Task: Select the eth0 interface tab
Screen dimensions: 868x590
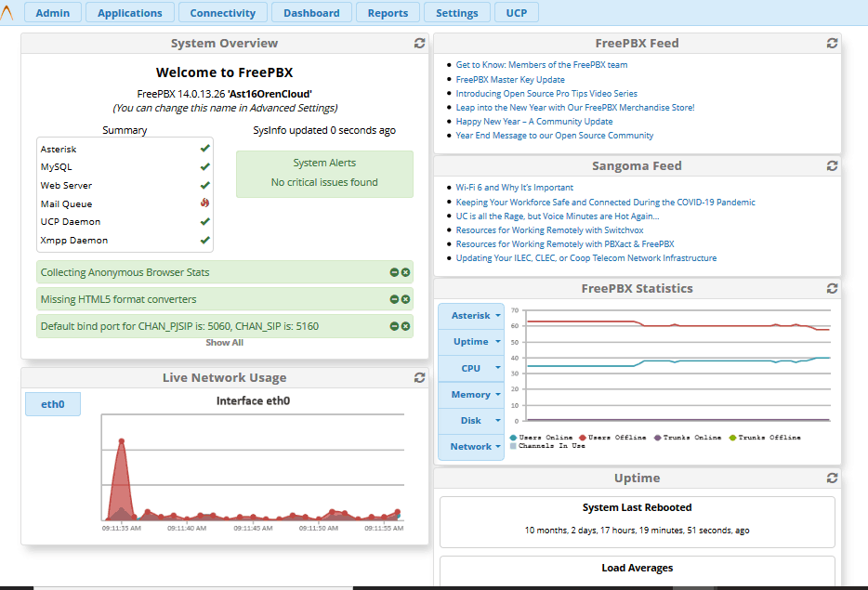Action: 53,404
